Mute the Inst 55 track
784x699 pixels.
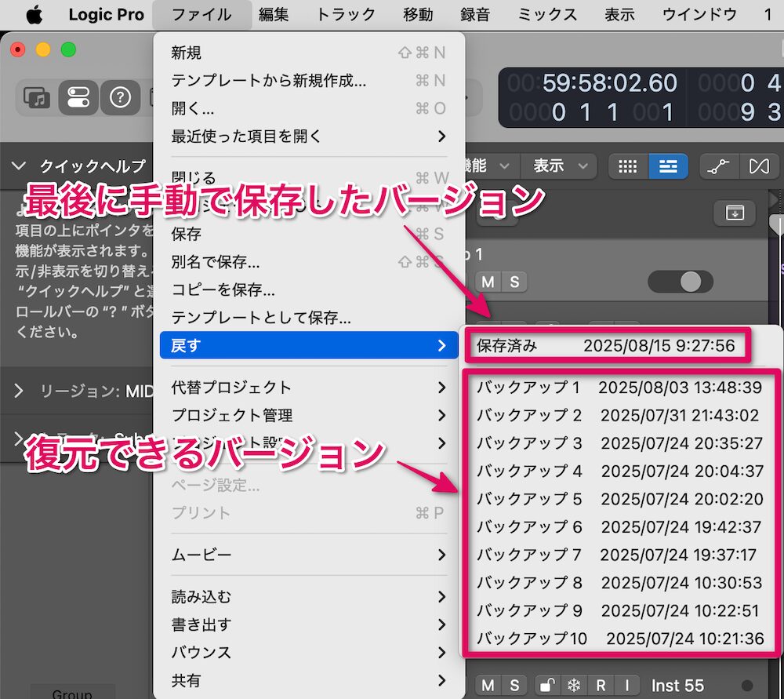point(488,685)
